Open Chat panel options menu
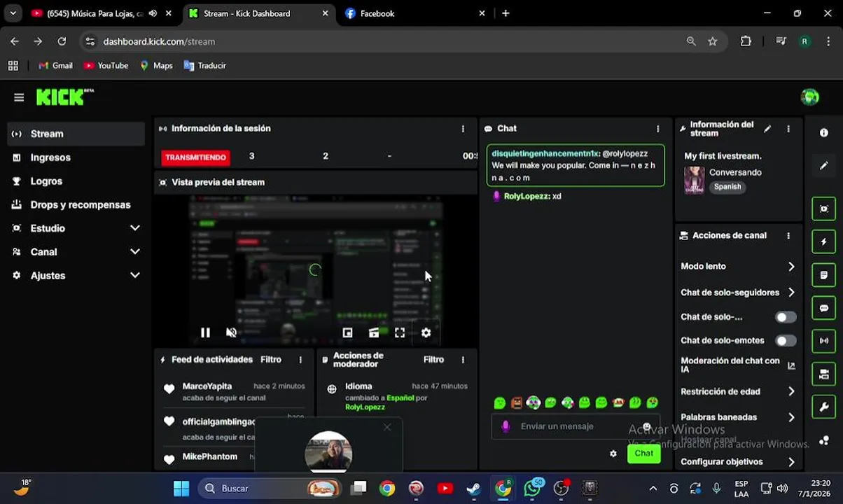The height and width of the screenshot is (504, 843). (657, 129)
